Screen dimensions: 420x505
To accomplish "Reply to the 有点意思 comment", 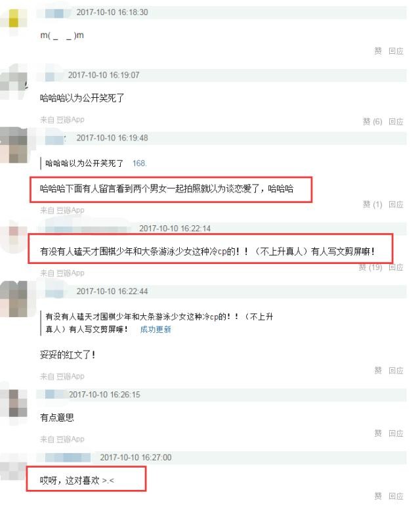I will tap(396, 433).
